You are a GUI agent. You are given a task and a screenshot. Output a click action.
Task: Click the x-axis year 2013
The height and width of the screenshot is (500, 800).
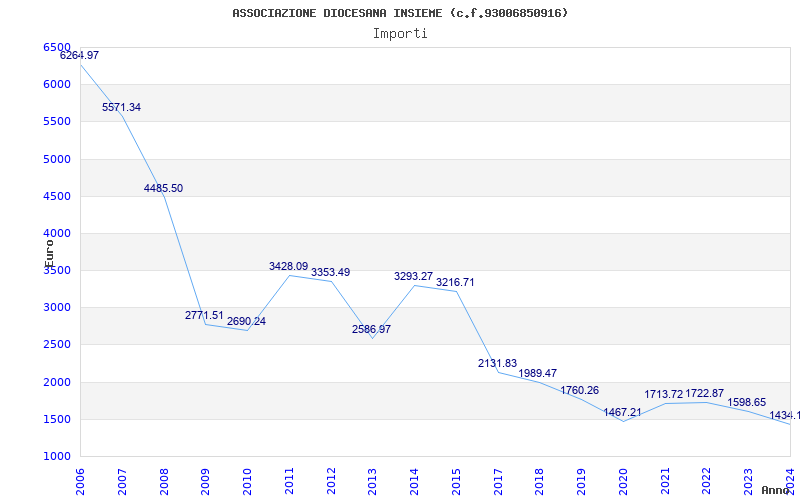click(372, 482)
